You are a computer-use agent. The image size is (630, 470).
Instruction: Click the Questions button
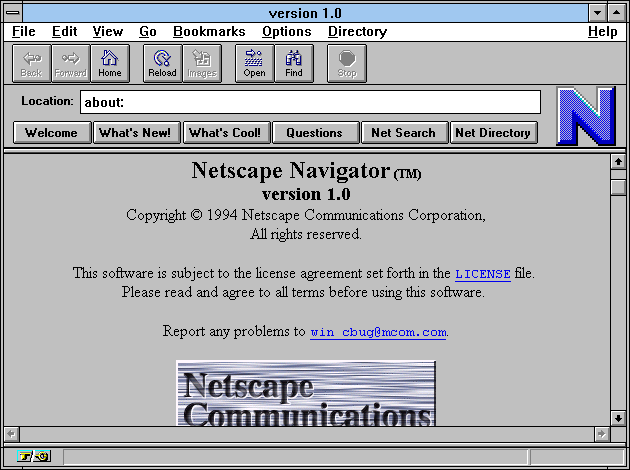[315, 133]
